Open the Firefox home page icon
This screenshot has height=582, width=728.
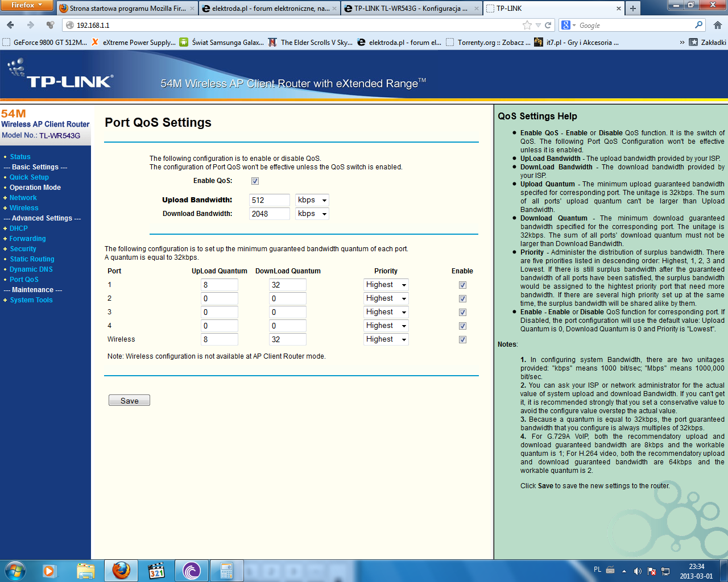(x=718, y=25)
